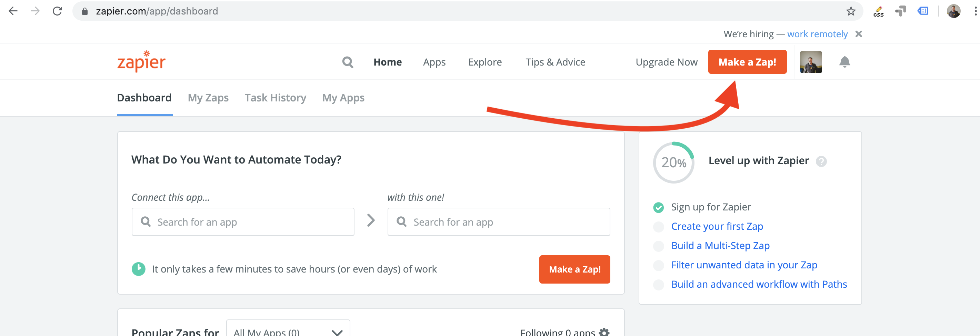Open the Zapier search magnifier icon

click(x=347, y=62)
